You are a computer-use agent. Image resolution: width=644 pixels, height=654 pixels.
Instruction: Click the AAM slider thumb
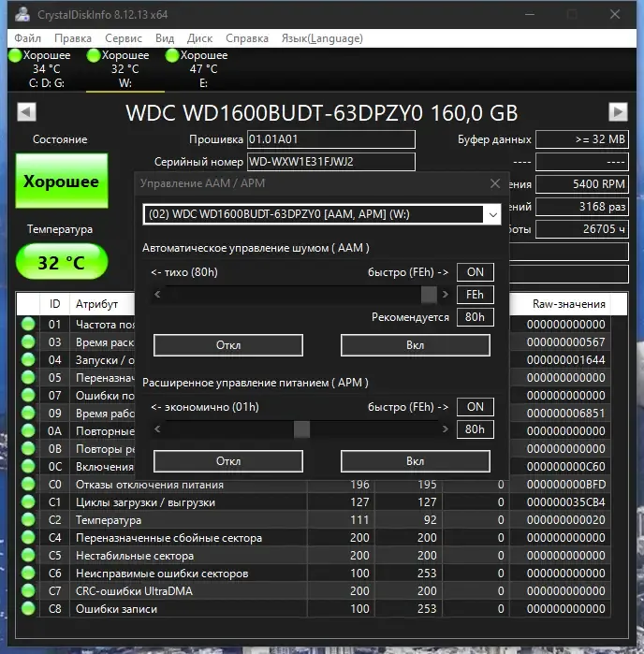coord(429,295)
